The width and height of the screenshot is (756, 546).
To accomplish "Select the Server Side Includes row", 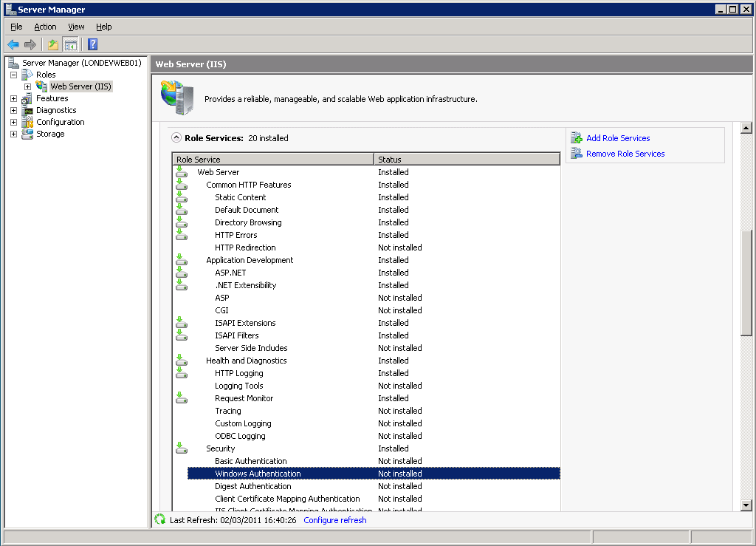I will (x=366, y=348).
